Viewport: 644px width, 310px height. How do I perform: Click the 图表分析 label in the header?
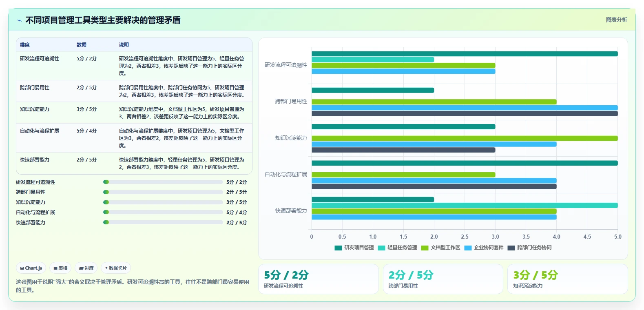click(616, 20)
